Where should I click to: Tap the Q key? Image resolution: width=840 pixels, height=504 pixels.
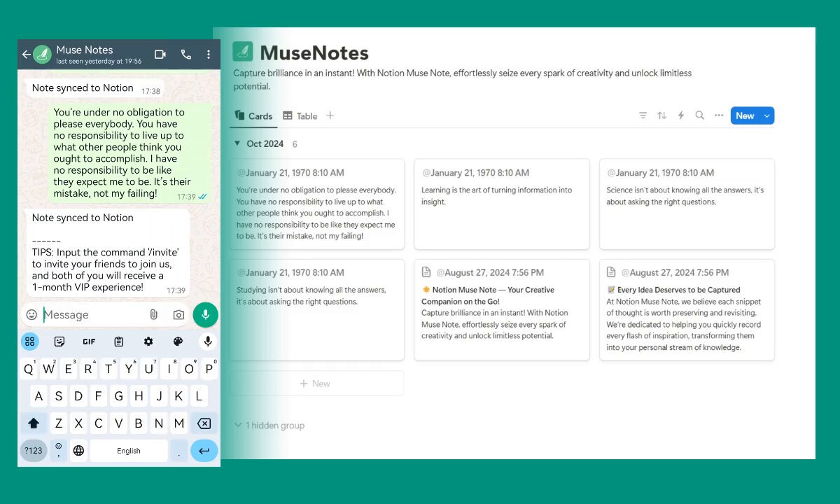pyautogui.click(x=29, y=369)
